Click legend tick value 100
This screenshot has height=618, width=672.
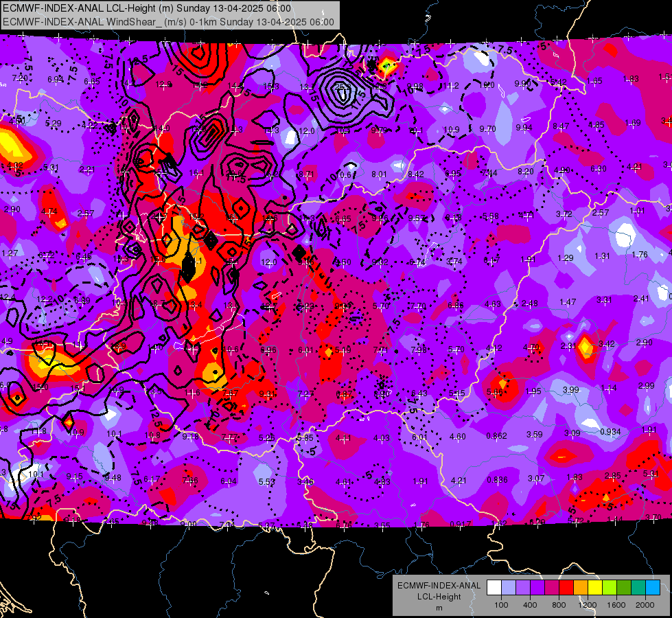point(501,605)
